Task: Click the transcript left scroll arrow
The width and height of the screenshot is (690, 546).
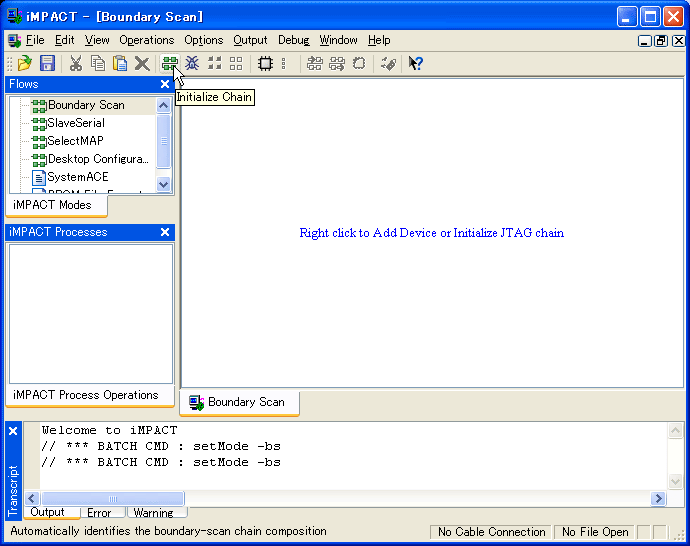Action: point(32,498)
